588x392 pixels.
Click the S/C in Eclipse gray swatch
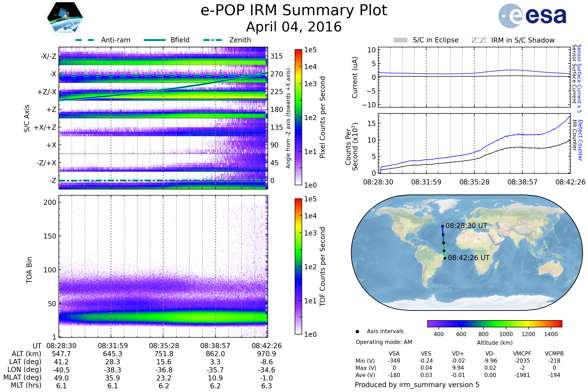(400, 40)
